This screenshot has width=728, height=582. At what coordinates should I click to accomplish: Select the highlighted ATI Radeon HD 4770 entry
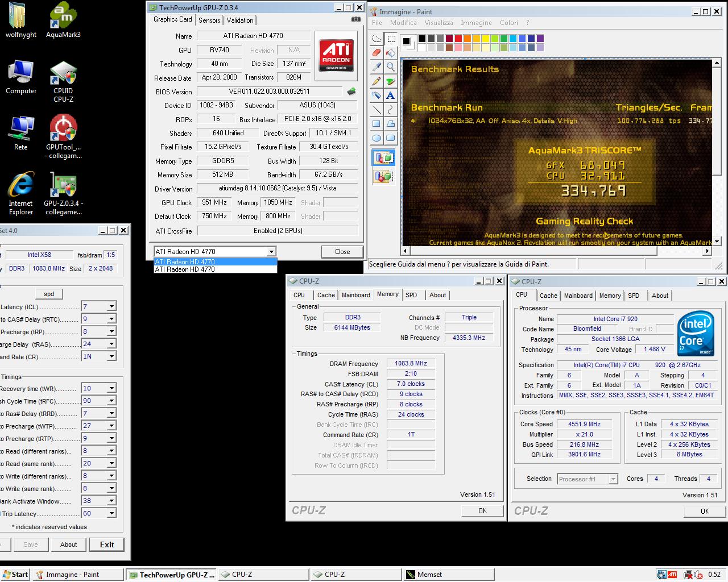point(215,262)
